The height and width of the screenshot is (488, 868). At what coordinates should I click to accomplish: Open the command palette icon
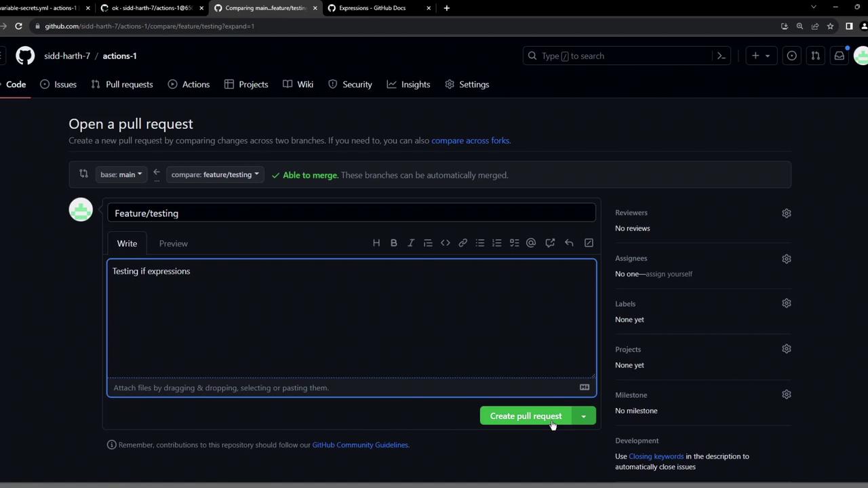tap(722, 56)
